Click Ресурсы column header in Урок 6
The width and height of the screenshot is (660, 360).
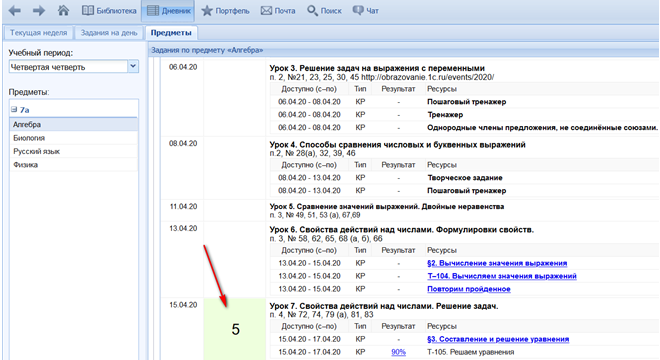point(442,250)
